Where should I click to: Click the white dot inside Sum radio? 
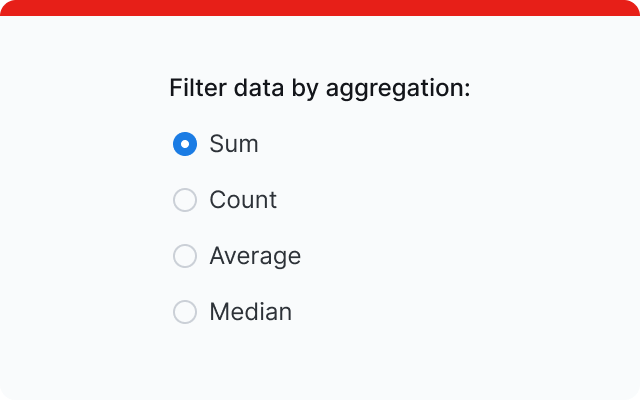(185, 144)
